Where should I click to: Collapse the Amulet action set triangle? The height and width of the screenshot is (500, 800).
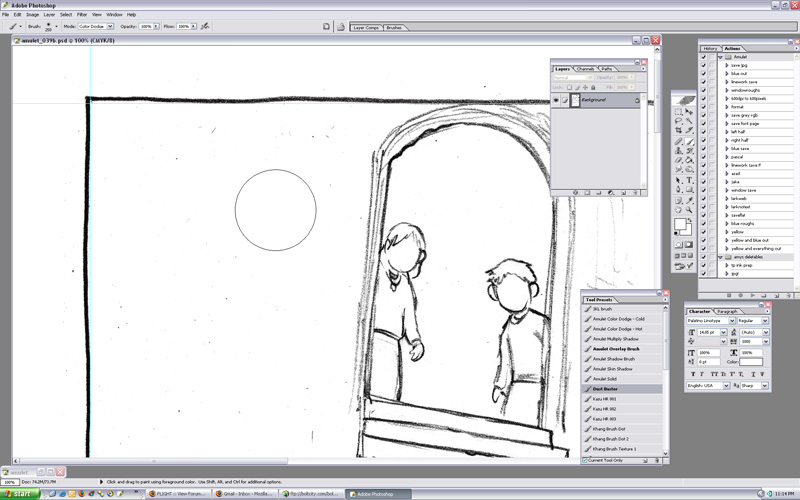(x=720, y=57)
